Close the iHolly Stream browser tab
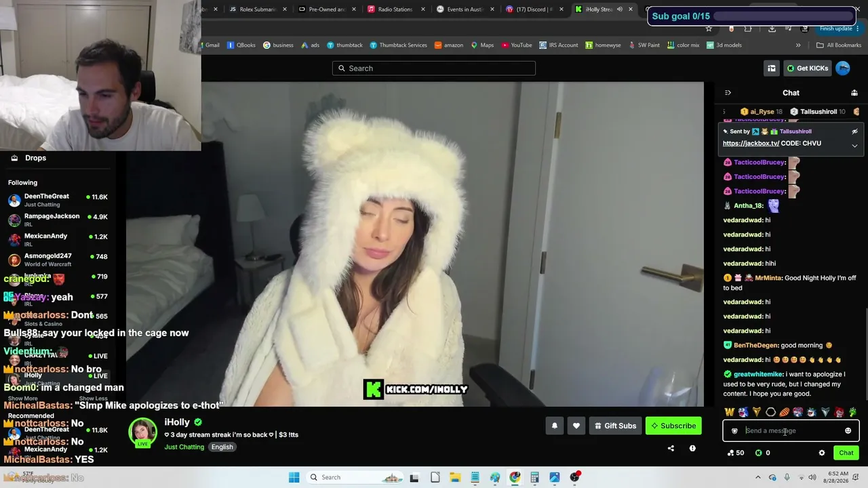 (631, 9)
